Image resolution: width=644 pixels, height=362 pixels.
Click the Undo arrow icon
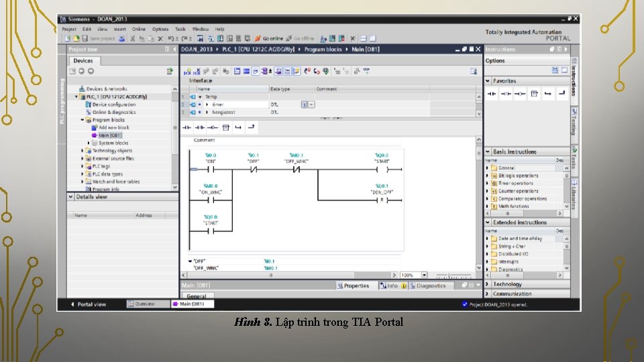click(171, 39)
